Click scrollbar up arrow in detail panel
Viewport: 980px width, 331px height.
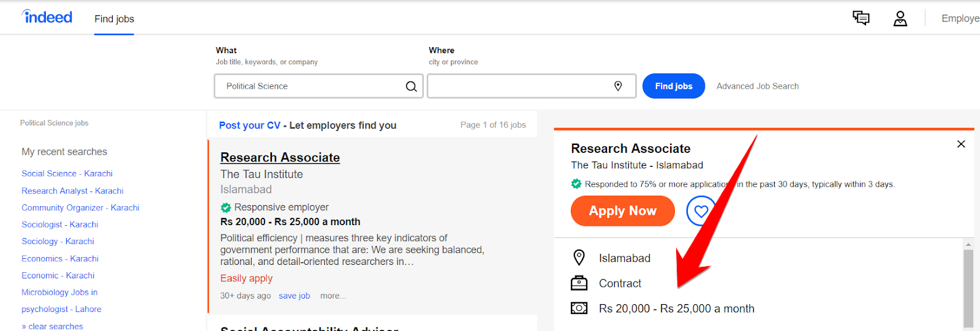[968, 244]
